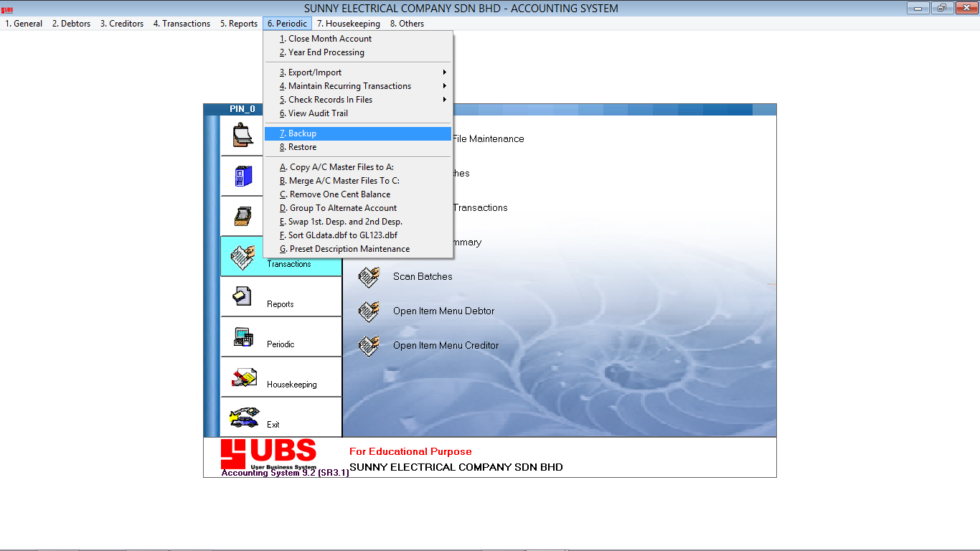
Task: Click the UBS logo at the bottom
Action: click(268, 453)
